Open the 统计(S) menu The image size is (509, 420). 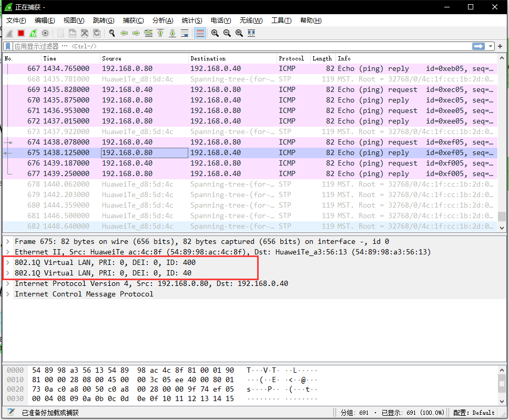coord(192,21)
